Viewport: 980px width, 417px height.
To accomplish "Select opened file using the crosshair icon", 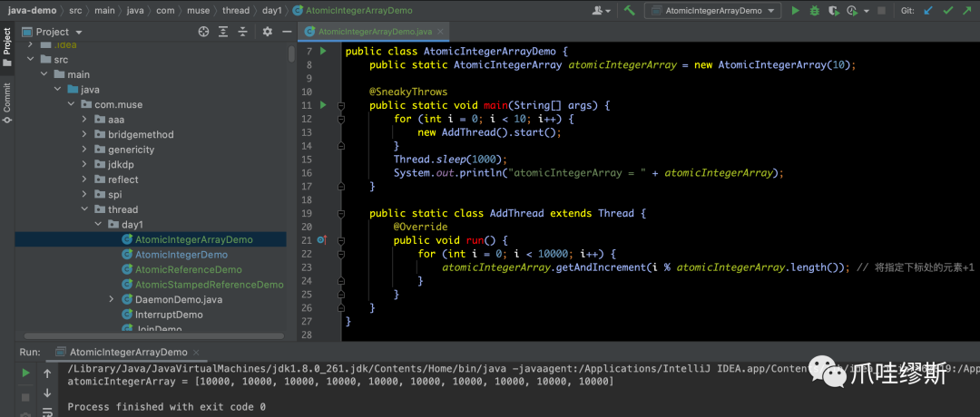I will [203, 32].
